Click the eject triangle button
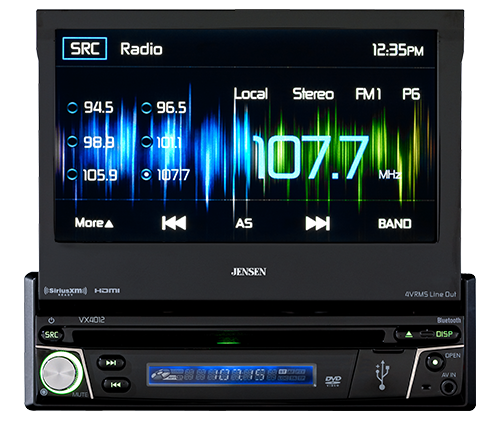The width and height of the screenshot is (500, 421). point(409,334)
